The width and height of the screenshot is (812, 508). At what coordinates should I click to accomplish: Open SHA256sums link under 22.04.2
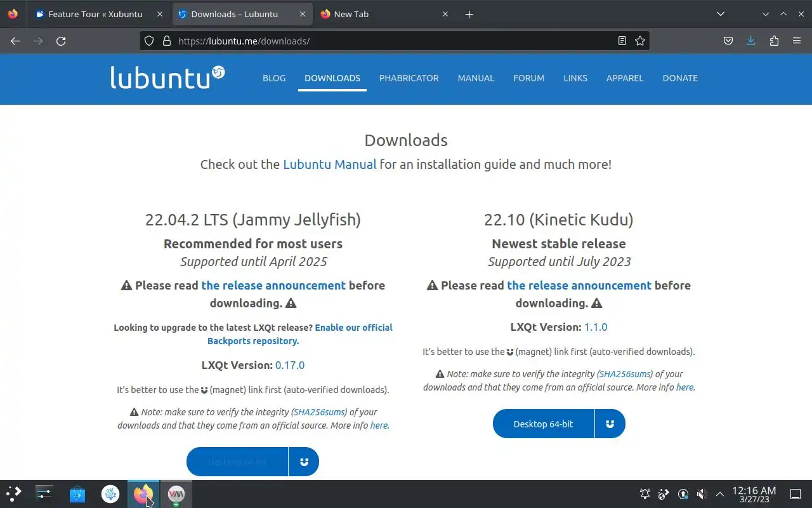pyautogui.click(x=319, y=412)
